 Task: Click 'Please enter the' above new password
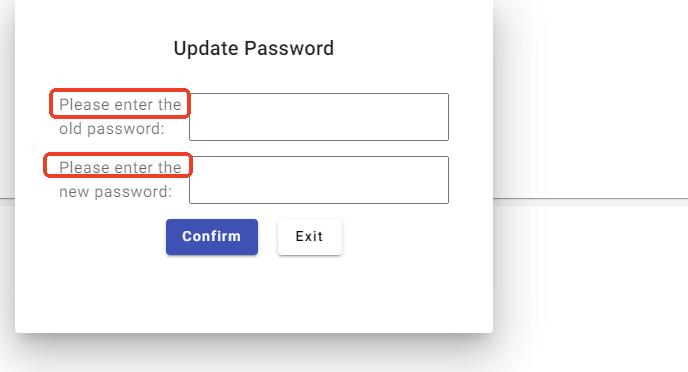click(x=120, y=167)
